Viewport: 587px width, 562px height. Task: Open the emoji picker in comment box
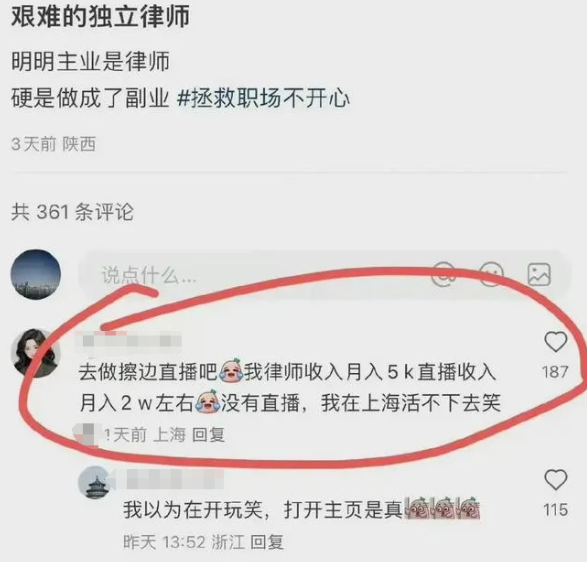pyautogui.click(x=491, y=274)
